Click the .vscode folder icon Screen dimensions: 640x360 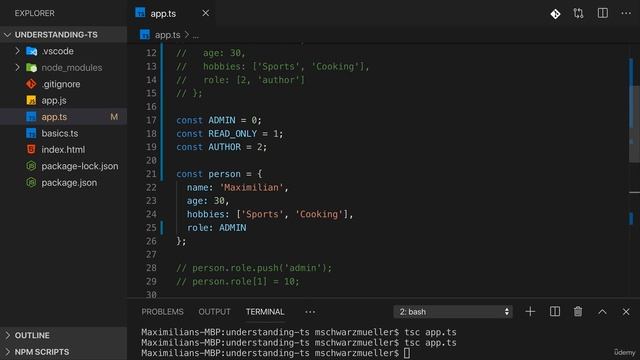pyautogui.click(x=31, y=51)
